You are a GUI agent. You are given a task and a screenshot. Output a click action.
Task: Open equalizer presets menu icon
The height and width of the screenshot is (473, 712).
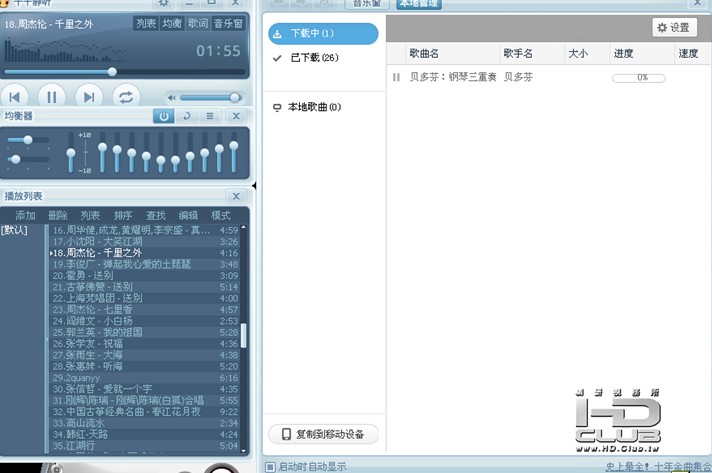(x=210, y=116)
